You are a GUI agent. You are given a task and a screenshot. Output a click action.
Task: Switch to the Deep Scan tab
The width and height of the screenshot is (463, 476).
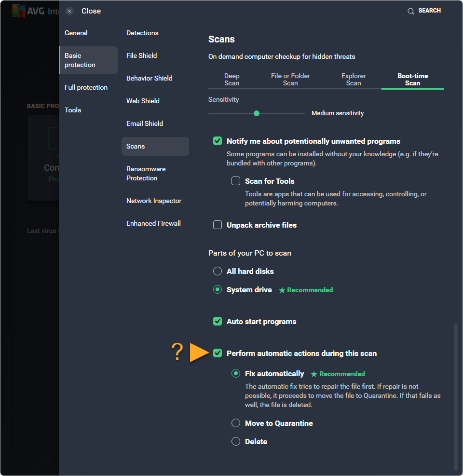pyautogui.click(x=231, y=80)
